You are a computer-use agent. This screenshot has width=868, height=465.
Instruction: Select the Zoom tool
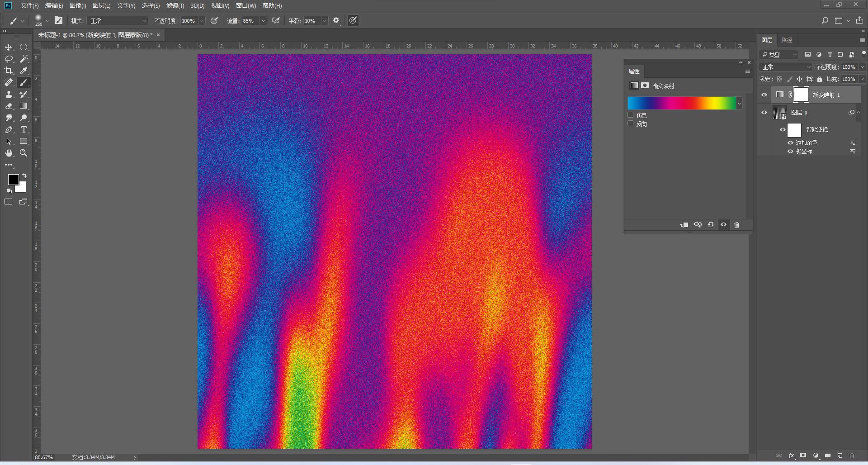point(24,153)
